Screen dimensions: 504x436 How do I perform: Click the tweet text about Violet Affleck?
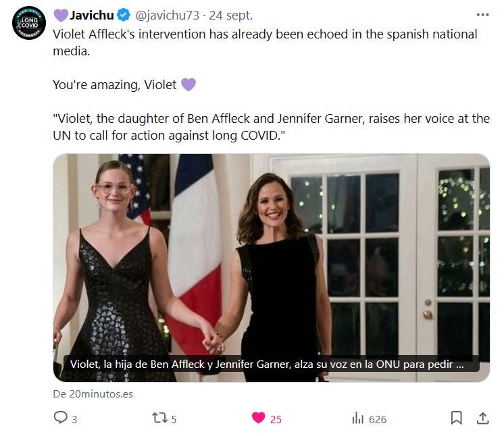point(265,40)
